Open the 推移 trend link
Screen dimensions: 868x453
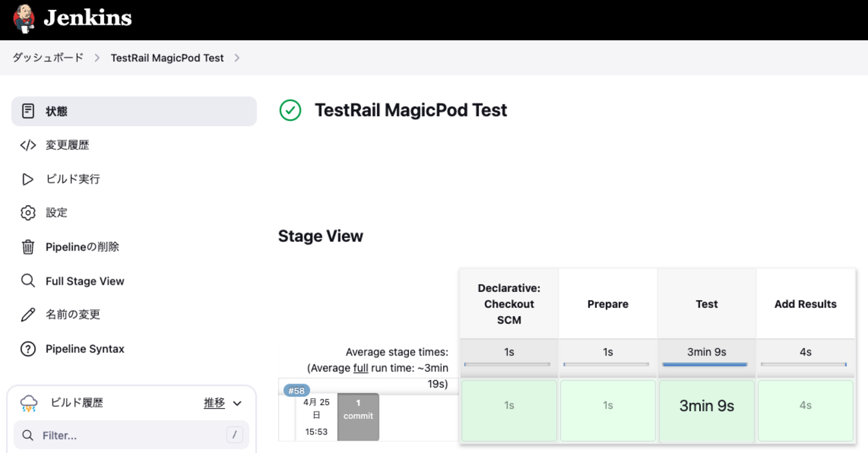[214, 403]
